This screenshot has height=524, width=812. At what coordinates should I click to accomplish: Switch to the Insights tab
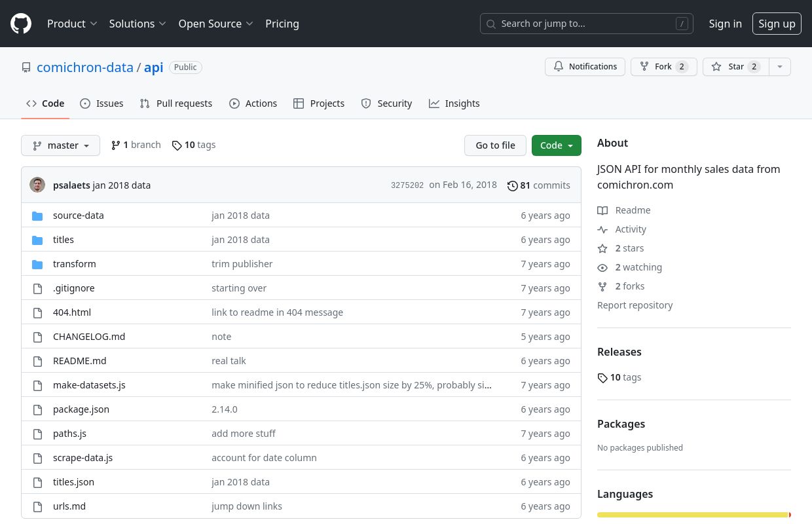point(454,103)
